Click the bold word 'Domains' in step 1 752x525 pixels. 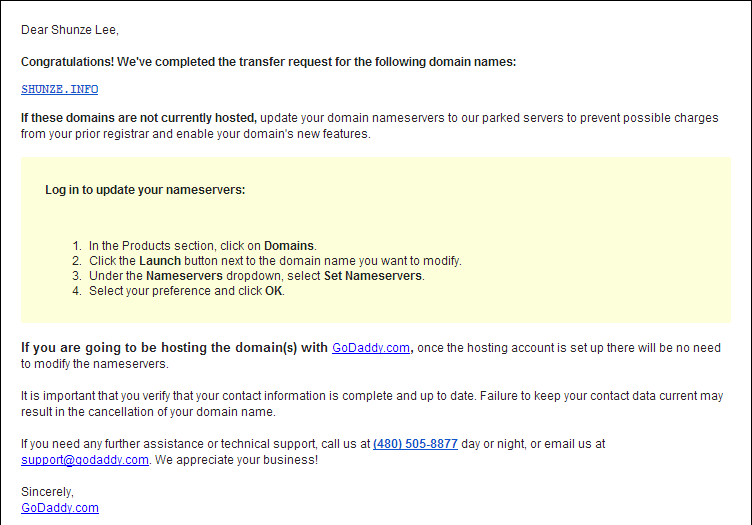coord(289,245)
